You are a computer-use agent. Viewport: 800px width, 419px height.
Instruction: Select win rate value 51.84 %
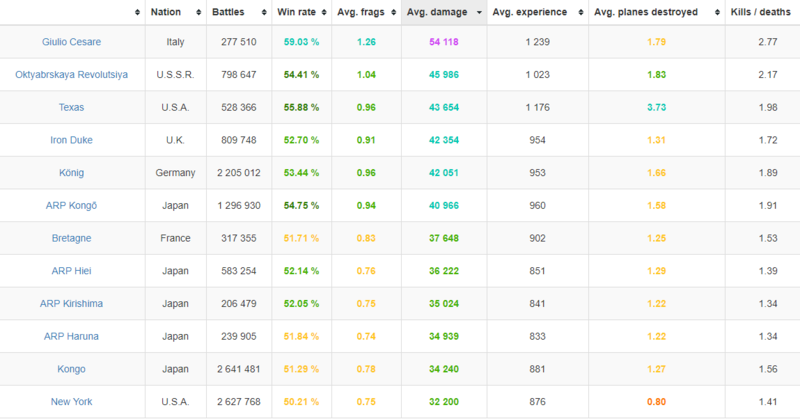click(302, 336)
